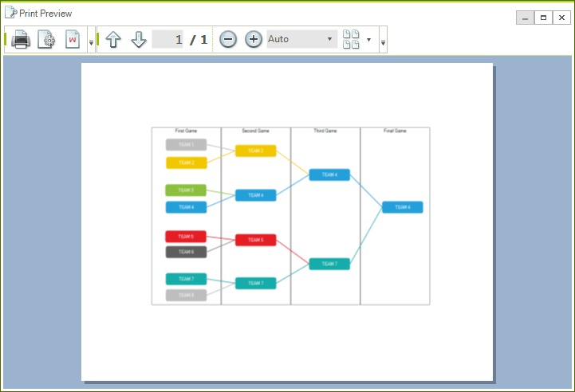The width and height of the screenshot is (575, 392).
Task: Select teal TEAM 7 node in First Game
Action: tap(187, 279)
